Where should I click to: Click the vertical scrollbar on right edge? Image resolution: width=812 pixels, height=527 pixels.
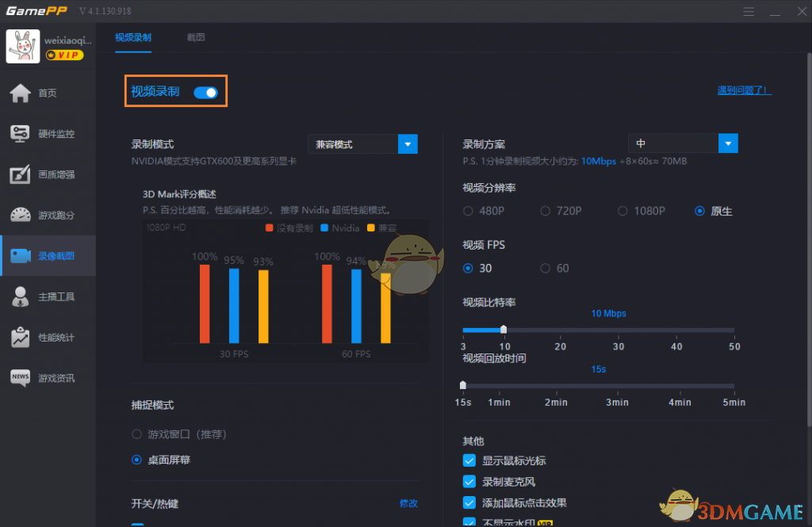pos(809,239)
